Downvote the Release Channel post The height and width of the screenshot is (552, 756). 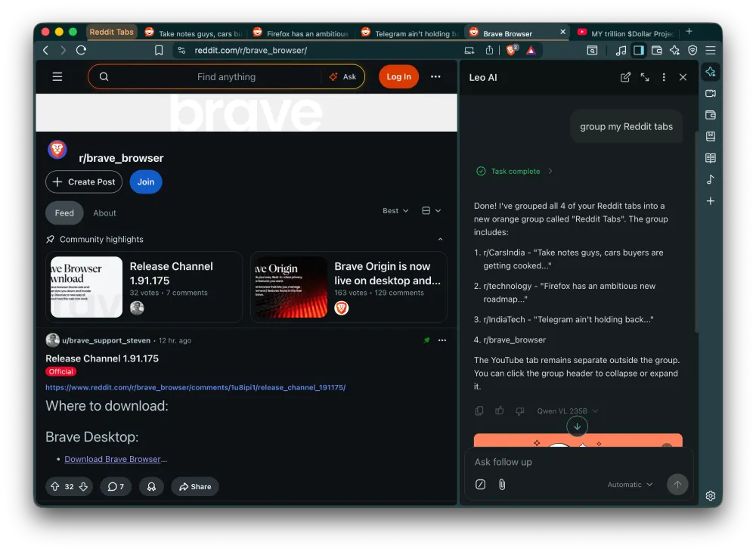pos(83,486)
